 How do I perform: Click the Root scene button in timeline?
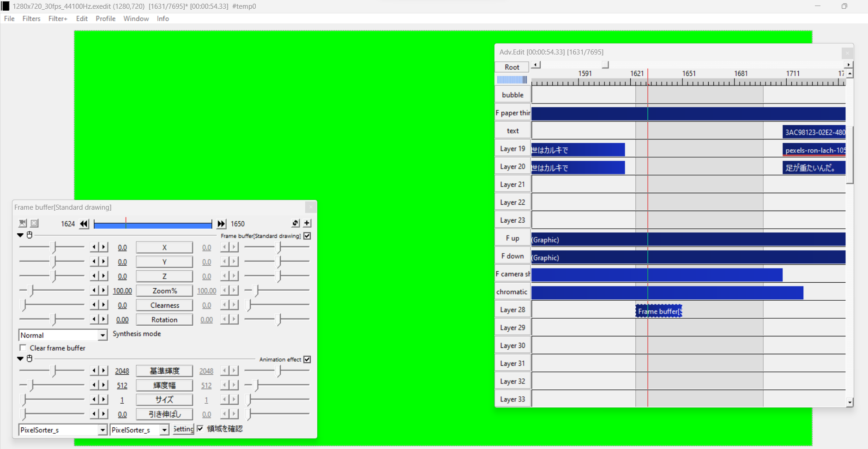pyautogui.click(x=512, y=67)
